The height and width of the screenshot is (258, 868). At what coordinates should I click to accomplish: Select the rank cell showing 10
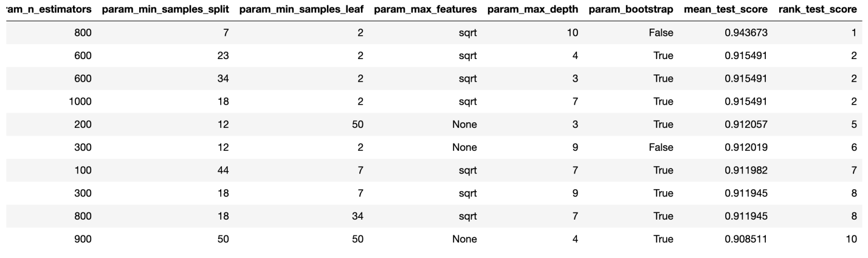[852, 239]
